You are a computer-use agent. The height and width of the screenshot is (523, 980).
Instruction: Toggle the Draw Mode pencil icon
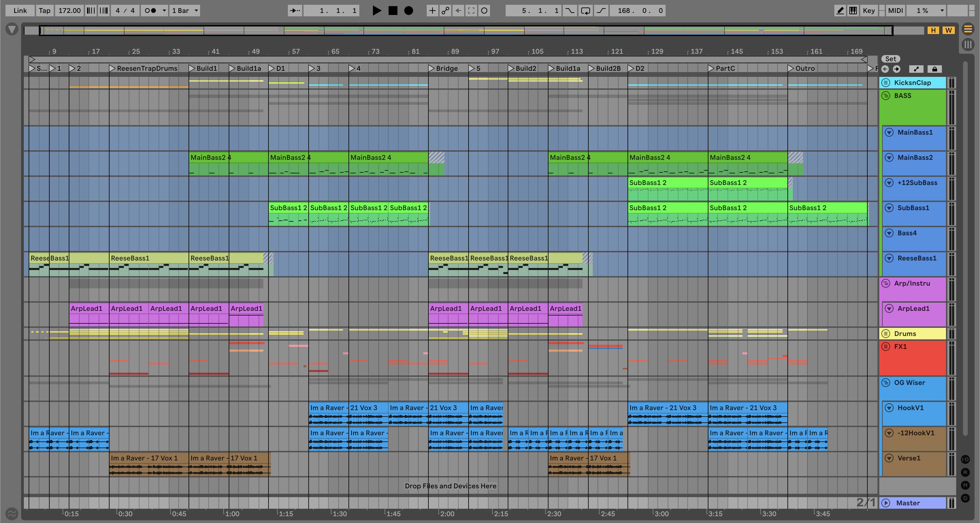840,11
